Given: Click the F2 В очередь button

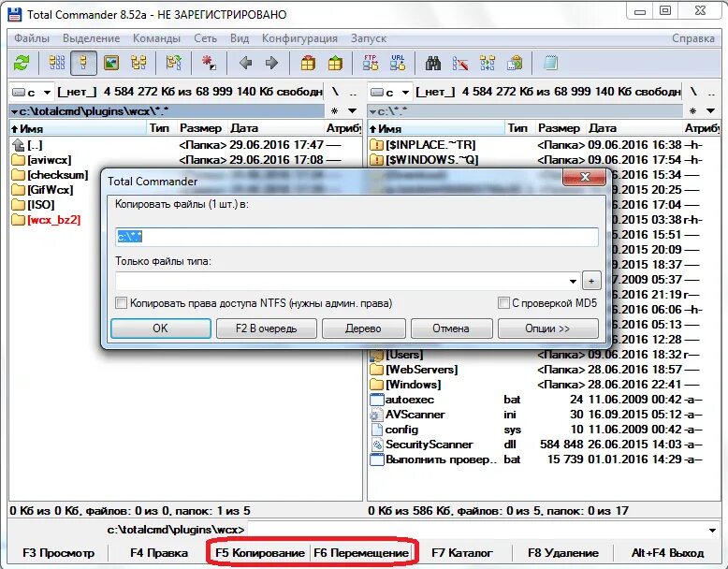Looking at the screenshot, I should pyautogui.click(x=267, y=328).
